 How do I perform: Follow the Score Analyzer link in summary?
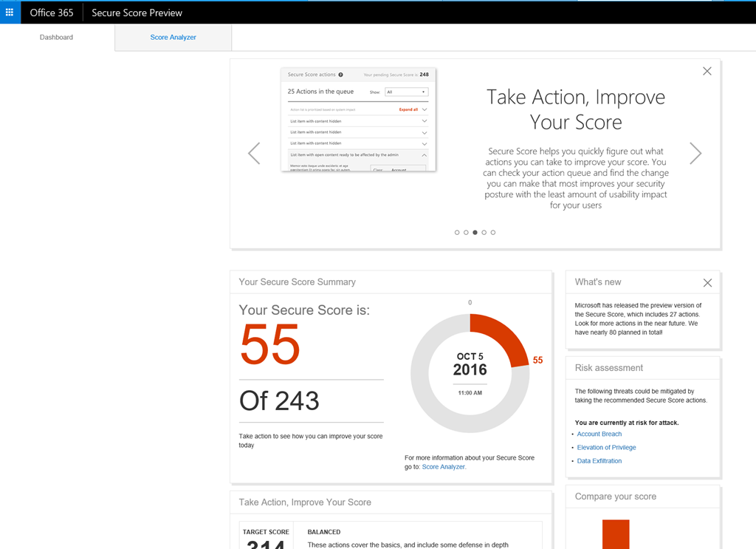[x=443, y=467]
